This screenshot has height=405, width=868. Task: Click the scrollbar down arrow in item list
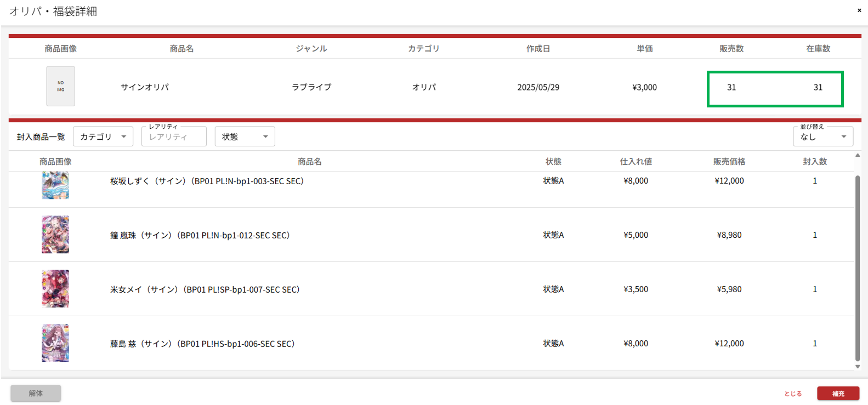click(x=858, y=367)
